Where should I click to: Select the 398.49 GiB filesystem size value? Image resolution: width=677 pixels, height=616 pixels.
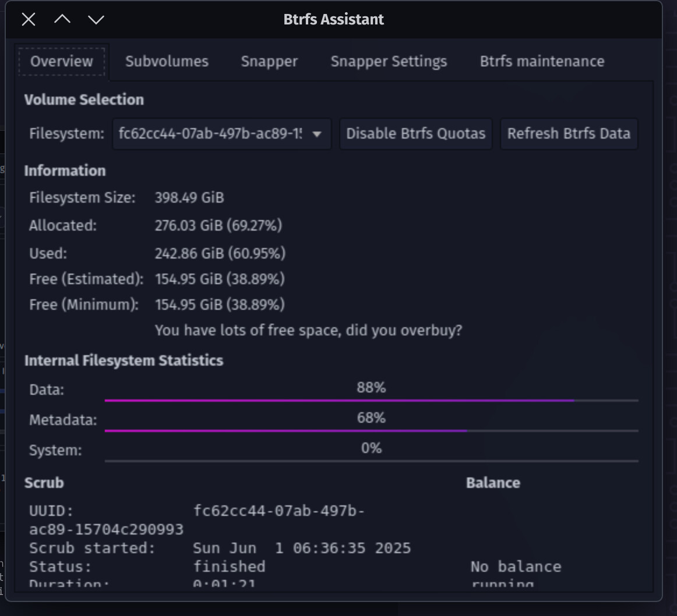tap(189, 197)
